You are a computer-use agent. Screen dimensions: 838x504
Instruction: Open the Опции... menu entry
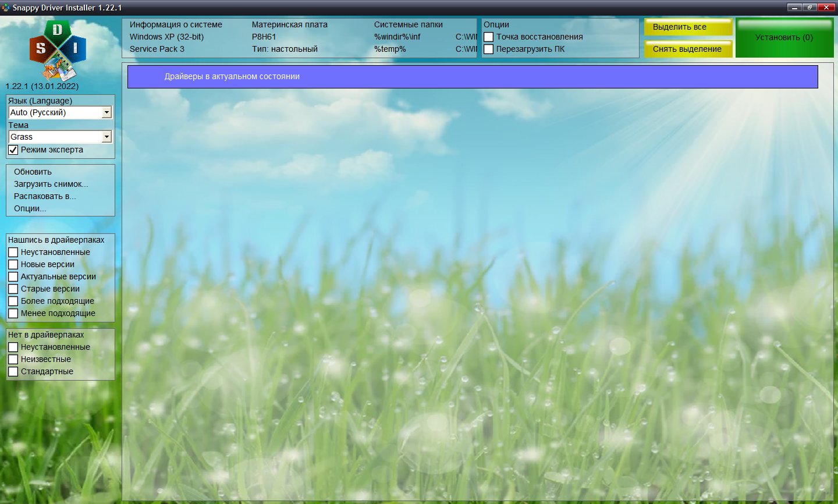coord(30,209)
